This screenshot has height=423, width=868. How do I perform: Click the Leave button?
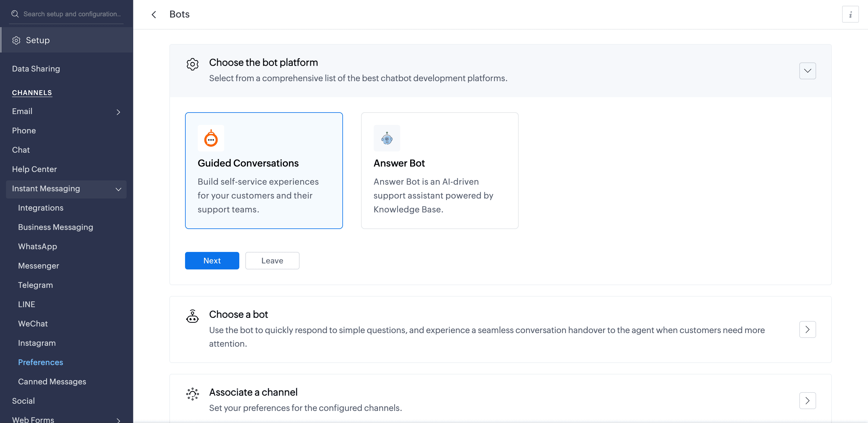[272, 260]
